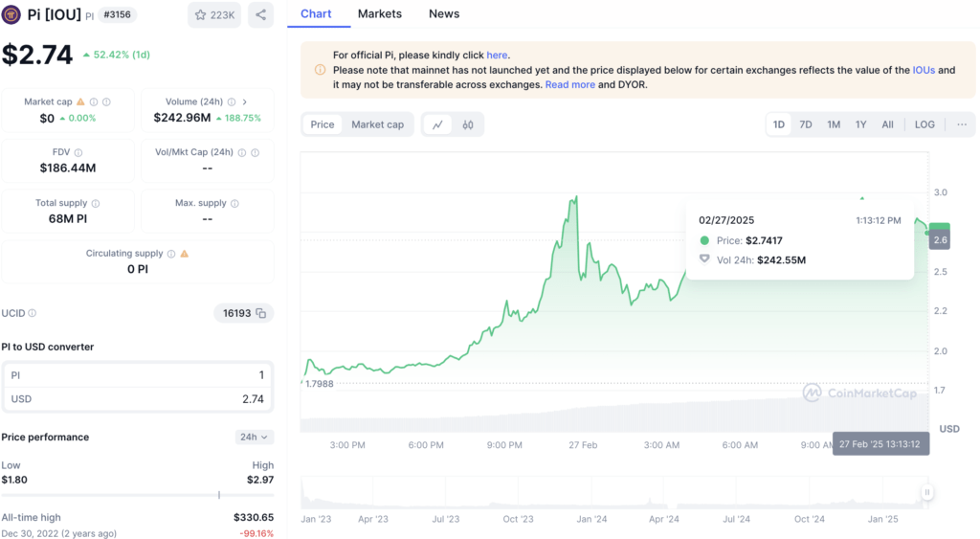Click the Low/High price range bar
The height and width of the screenshot is (539, 980).
tap(138, 495)
